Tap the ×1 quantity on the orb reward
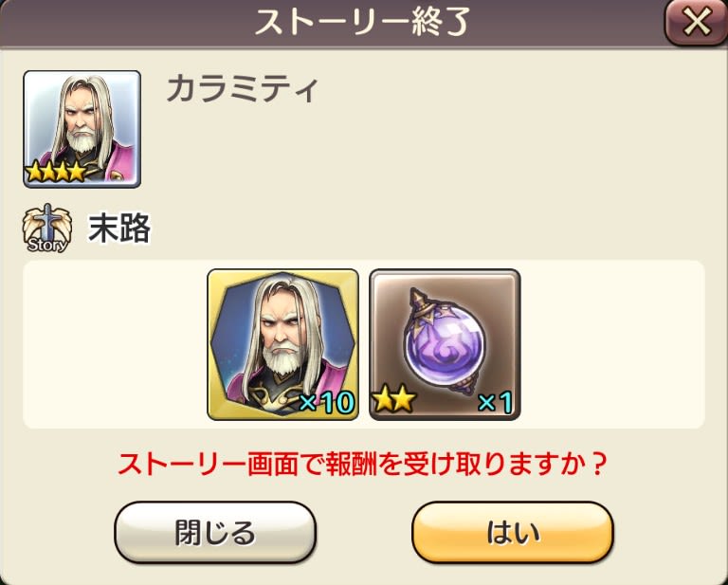This screenshot has height=585, width=728. click(495, 402)
